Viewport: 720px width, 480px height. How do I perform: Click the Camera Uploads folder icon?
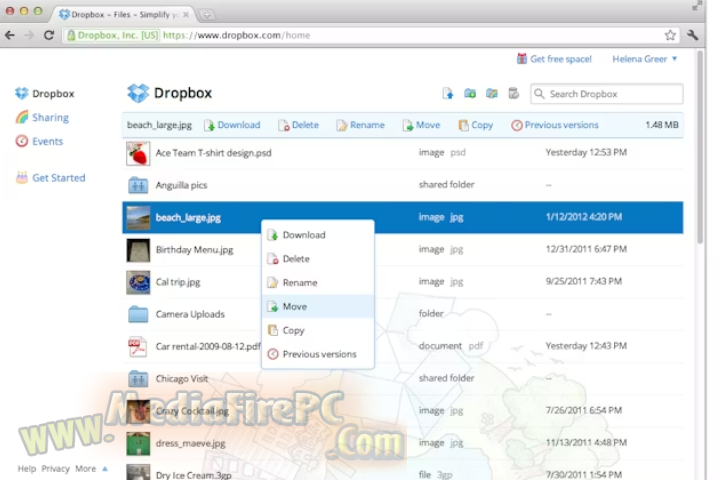click(138, 314)
